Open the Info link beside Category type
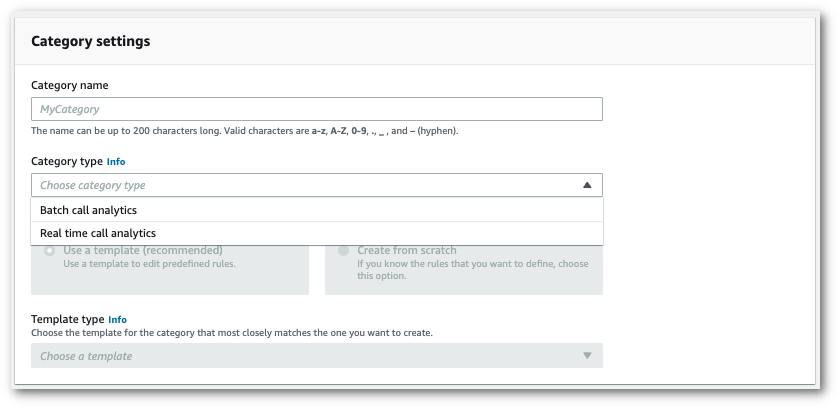 pyautogui.click(x=116, y=161)
